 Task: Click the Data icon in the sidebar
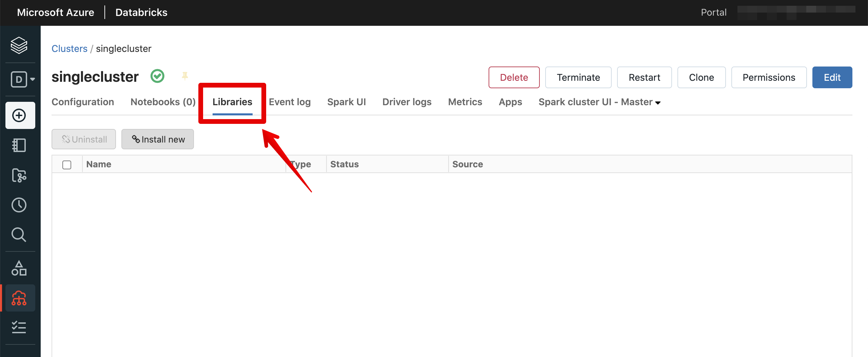[19, 175]
